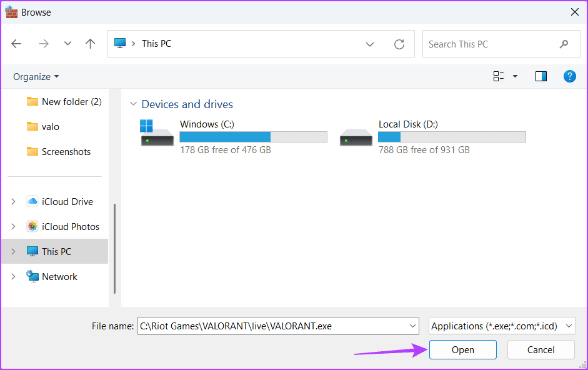Expand the iCloud Photos node
The image size is (588, 370).
14,227
